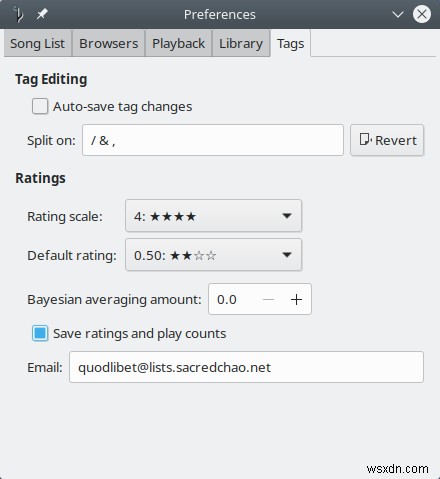Uncheck Save ratings and play counts
440x479 pixels.
pyautogui.click(x=40, y=333)
